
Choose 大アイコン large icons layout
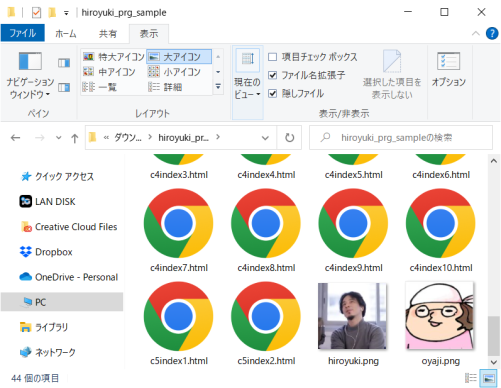[179, 57]
